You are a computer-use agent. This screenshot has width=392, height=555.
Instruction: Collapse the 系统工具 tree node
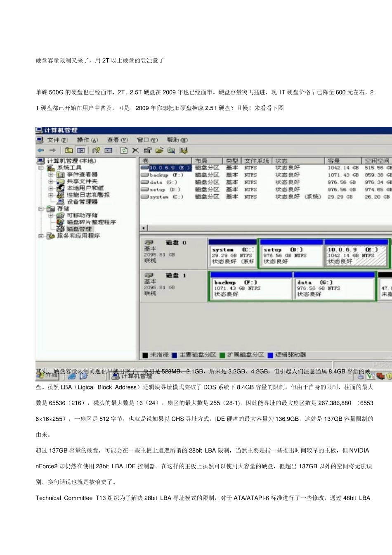click(41, 168)
